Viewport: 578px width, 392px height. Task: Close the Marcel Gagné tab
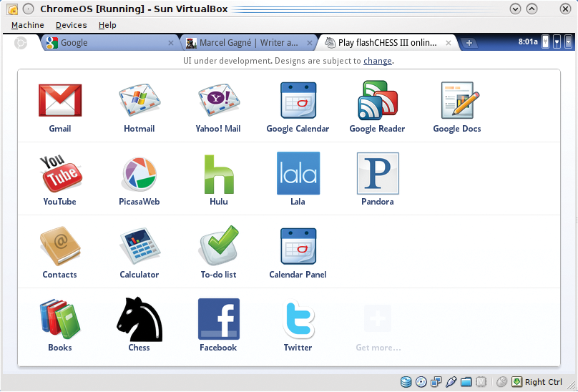[x=310, y=43]
